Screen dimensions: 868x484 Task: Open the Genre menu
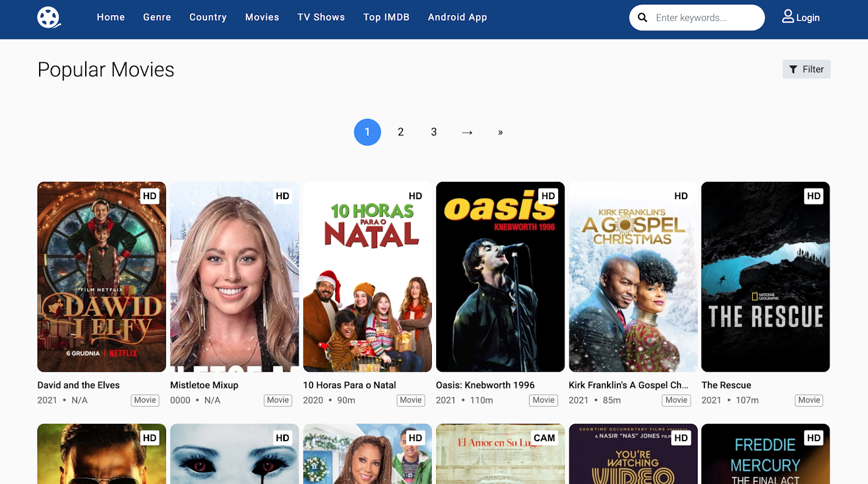point(157,17)
